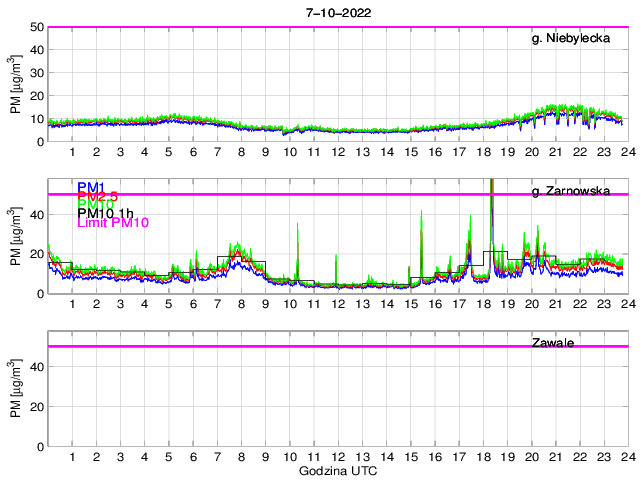Click the 40 tick on the Zawale chart's y-axis
Viewport: 640px width, 480px height.
tap(35, 368)
